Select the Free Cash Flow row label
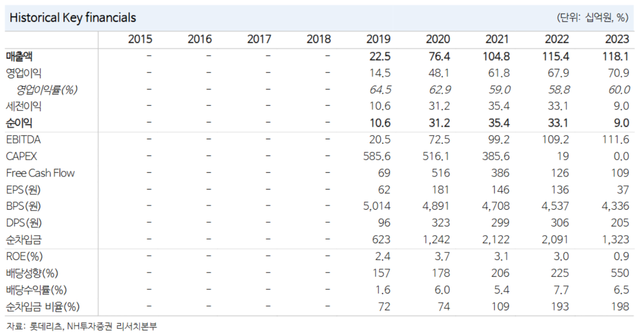Image resolution: width=644 pixels, height=333 pixels. coord(40,173)
